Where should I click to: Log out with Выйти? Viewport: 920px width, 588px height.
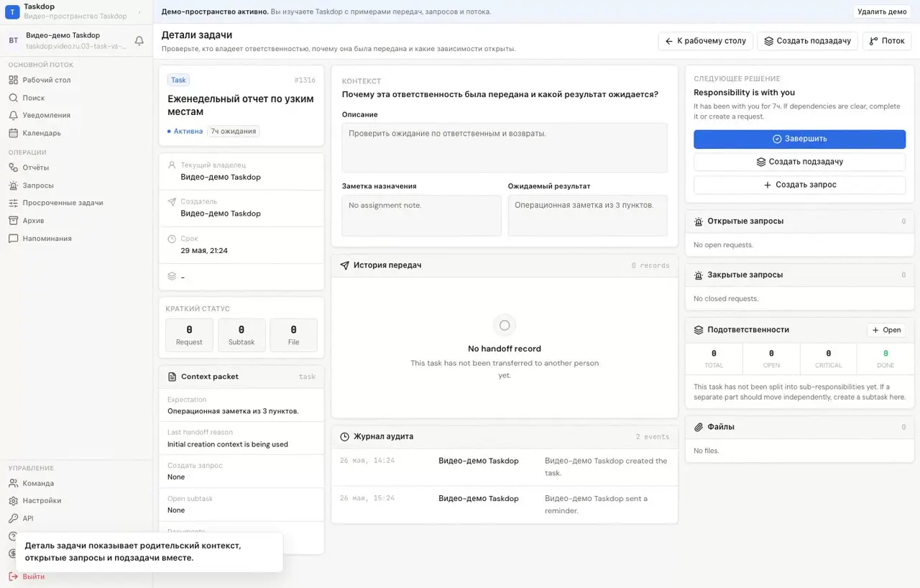point(33,576)
